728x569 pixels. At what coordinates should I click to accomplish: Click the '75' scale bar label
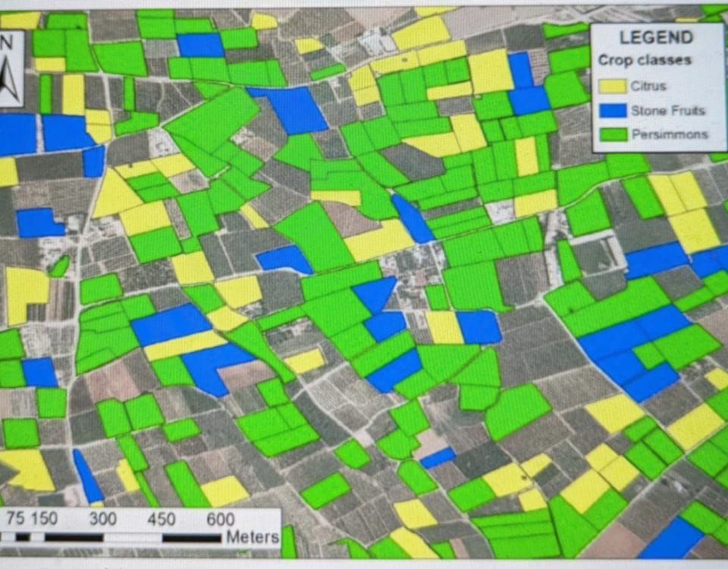(15, 518)
